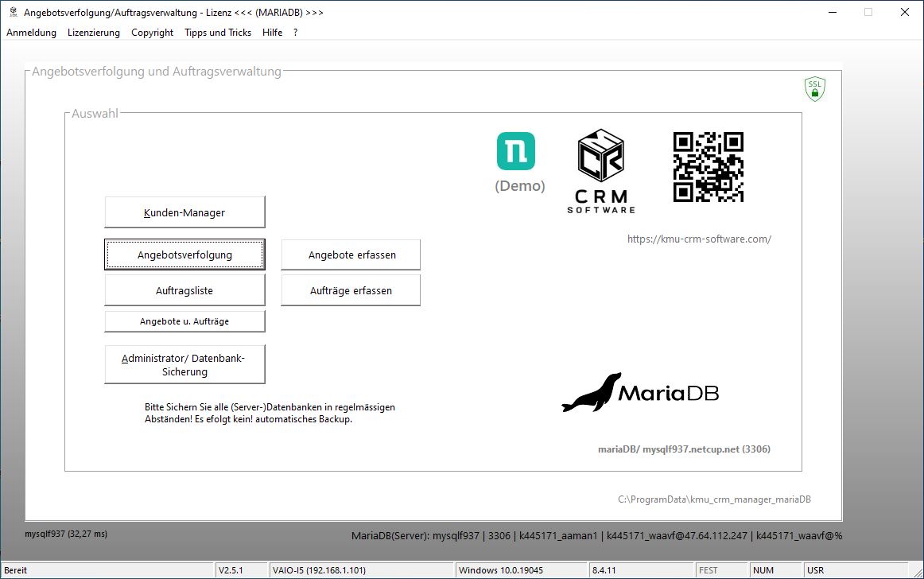
Task: Click version V2.5.1 in status bar
Action: click(242, 570)
